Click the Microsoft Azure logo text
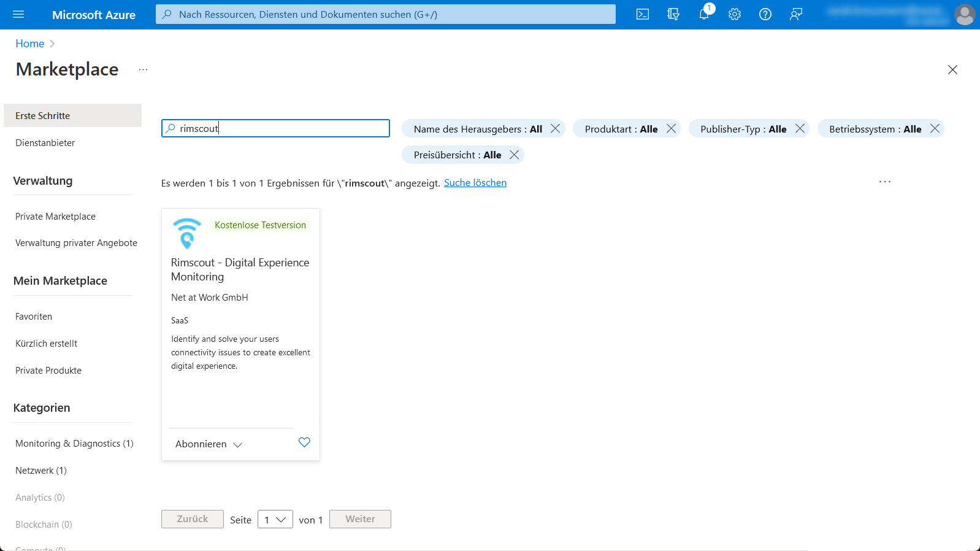980x551 pixels. coord(94,15)
